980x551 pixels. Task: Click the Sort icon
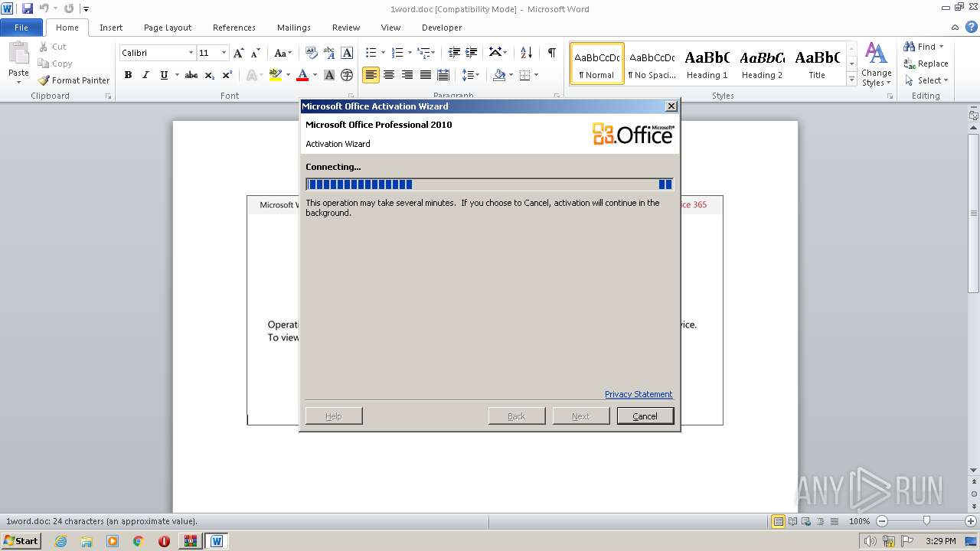tap(526, 53)
